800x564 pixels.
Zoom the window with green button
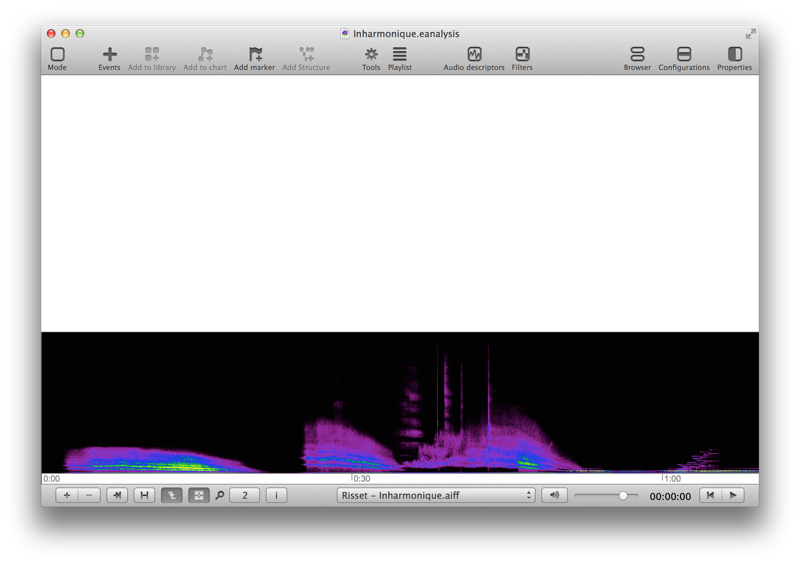click(80, 34)
